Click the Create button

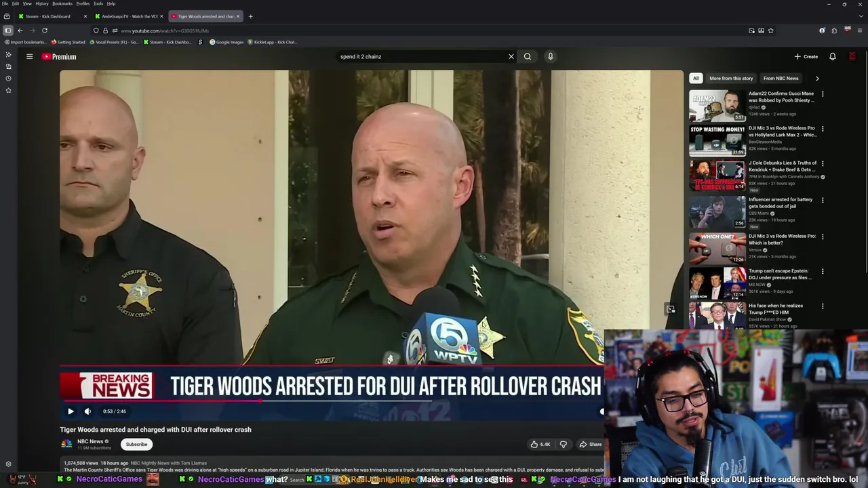(x=806, y=57)
